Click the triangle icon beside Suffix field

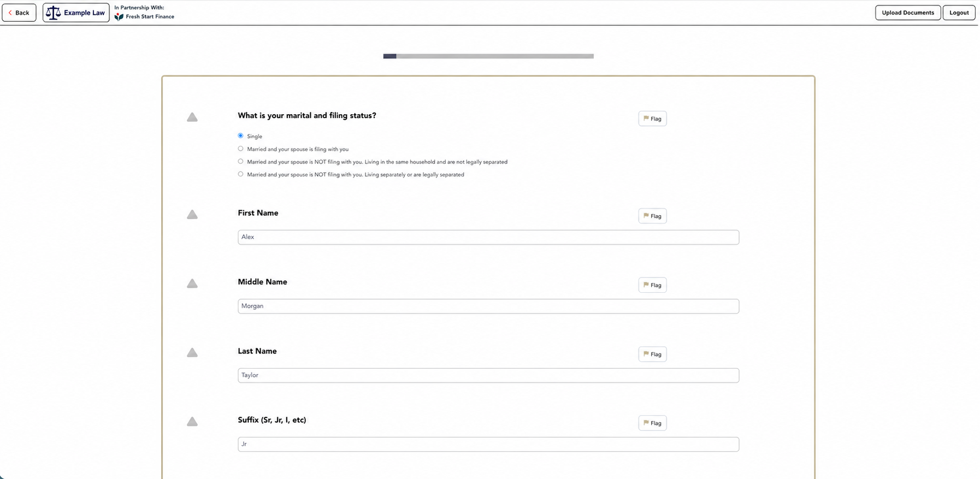[x=192, y=422]
